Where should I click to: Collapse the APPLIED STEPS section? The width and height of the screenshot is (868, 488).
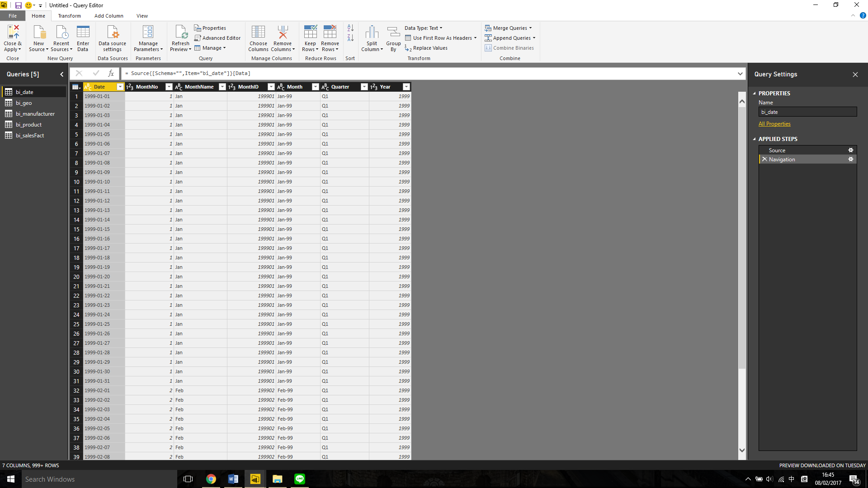[754, 139]
